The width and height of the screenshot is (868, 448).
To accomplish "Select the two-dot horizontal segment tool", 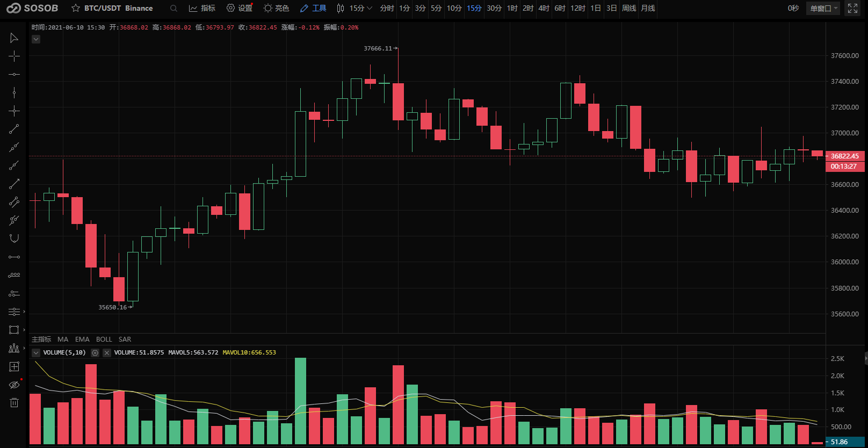I will point(14,257).
